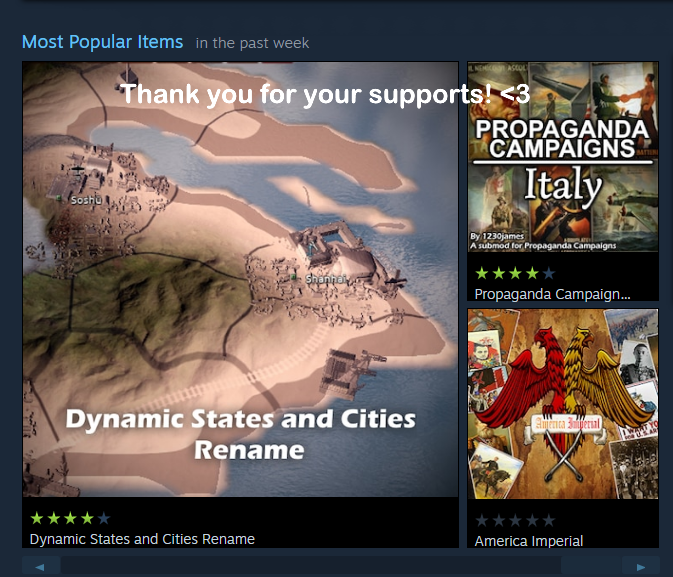Open the Propaganda Campaign... item title
This screenshot has width=673, height=577.
[552, 294]
